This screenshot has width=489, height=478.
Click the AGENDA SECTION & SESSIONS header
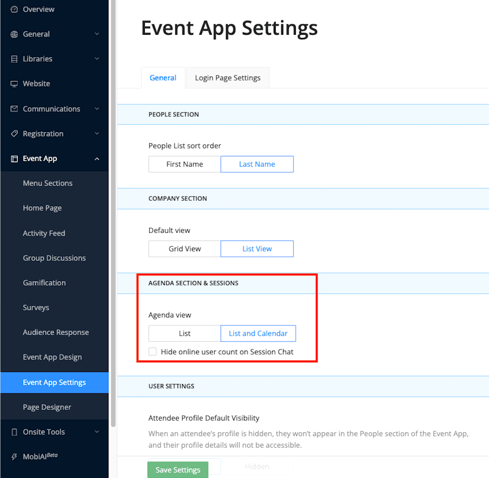coord(193,283)
